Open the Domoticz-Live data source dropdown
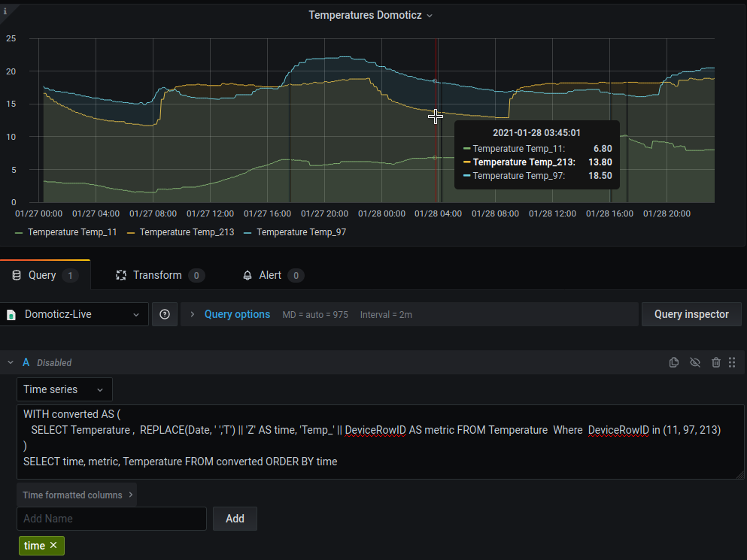The image size is (747, 560). (74, 314)
